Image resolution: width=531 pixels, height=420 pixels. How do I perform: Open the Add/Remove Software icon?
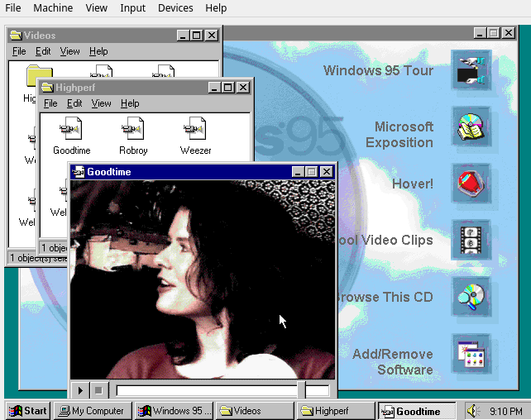pos(471,354)
